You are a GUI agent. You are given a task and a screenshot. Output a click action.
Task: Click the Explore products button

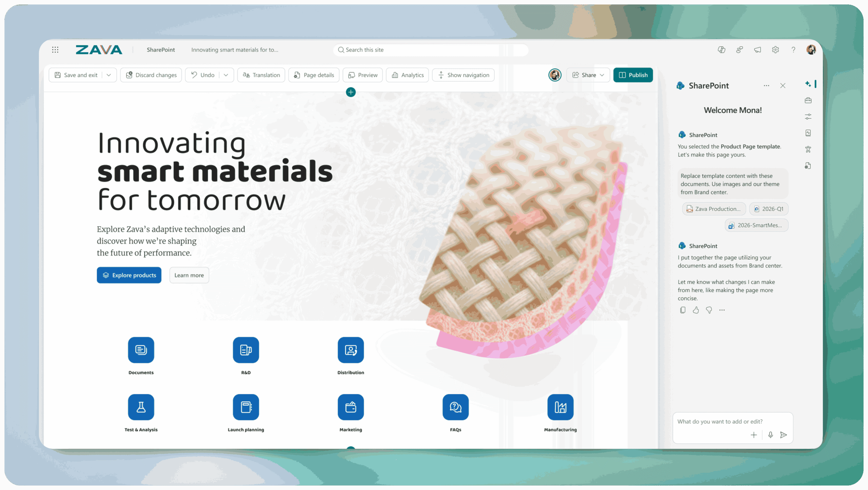click(x=129, y=275)
